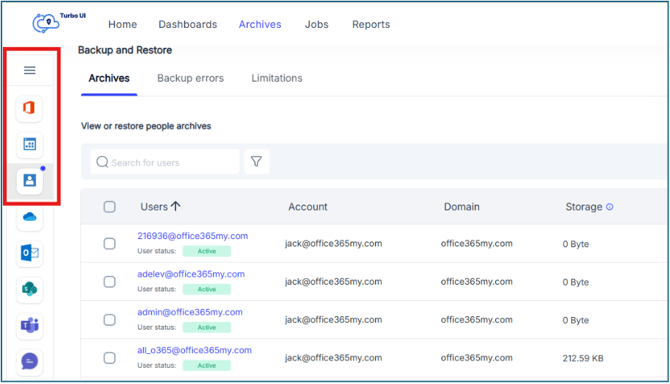Switch to the Backup errors tab

pos(191,78)
